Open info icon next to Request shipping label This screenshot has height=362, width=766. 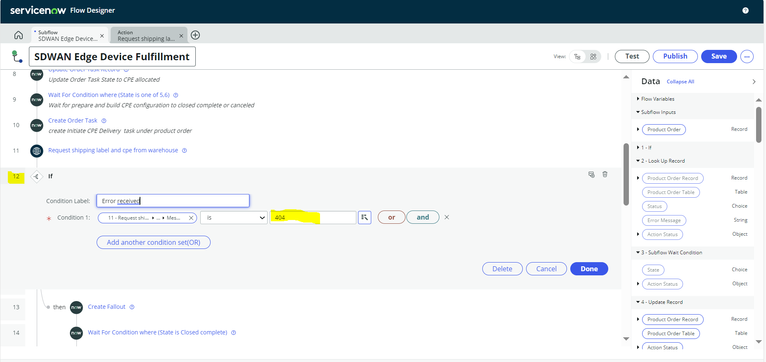tap(184, 150)
